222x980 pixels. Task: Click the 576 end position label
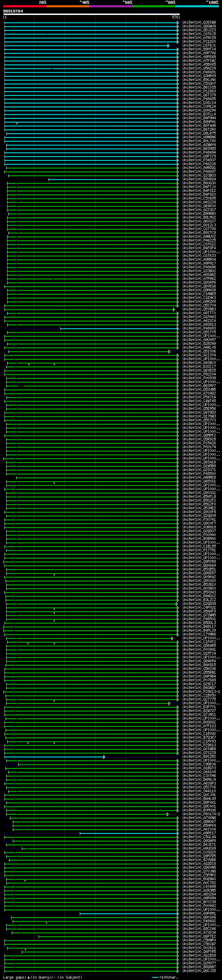click(x=175, y=17)
